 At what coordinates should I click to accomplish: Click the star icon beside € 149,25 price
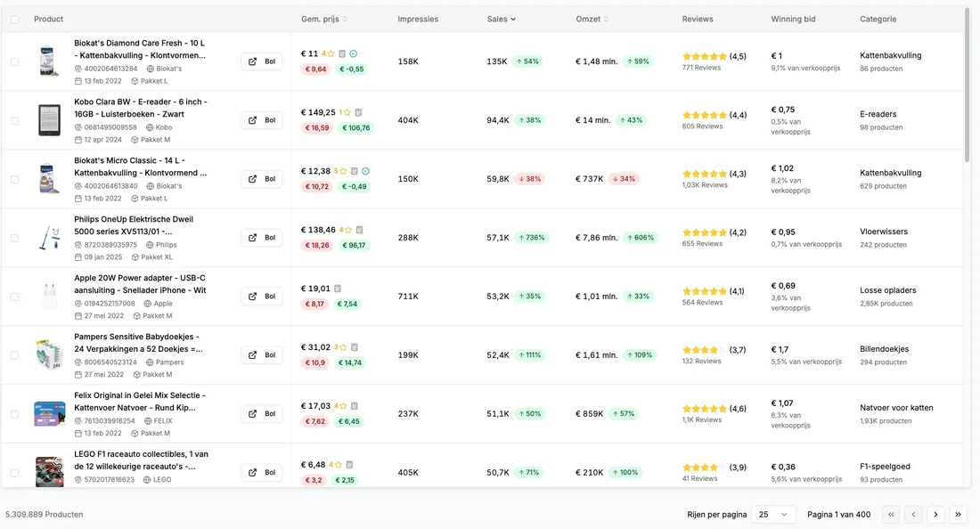point(347,112)
